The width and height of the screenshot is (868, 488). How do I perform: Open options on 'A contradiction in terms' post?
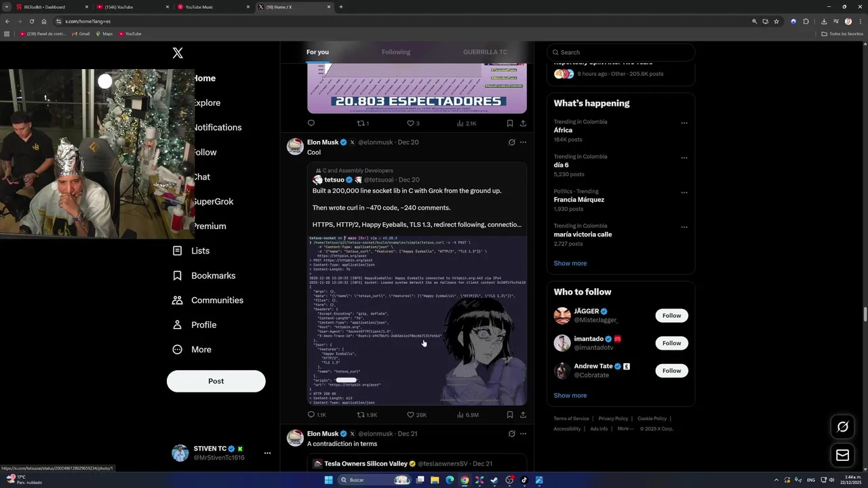click(523, 434)
